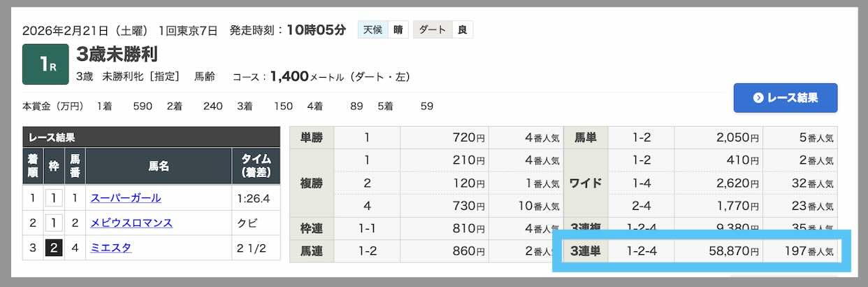Click the highlighted 3連単 row label

point(586,251)
